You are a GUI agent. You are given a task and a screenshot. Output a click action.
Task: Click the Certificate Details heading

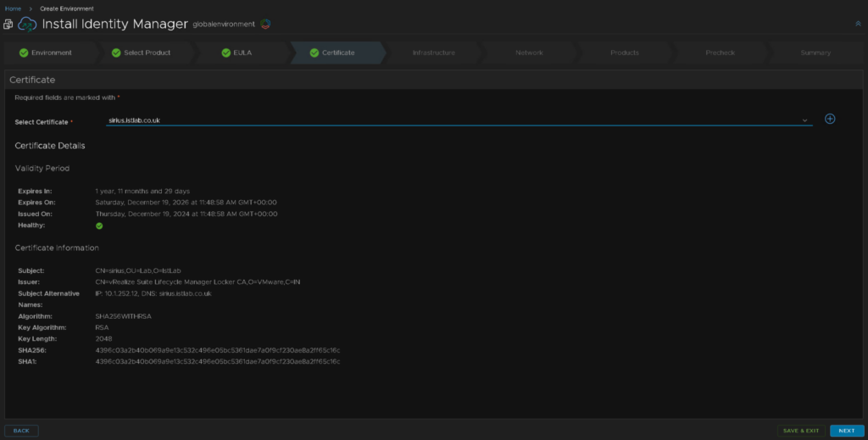click(50, 146)
